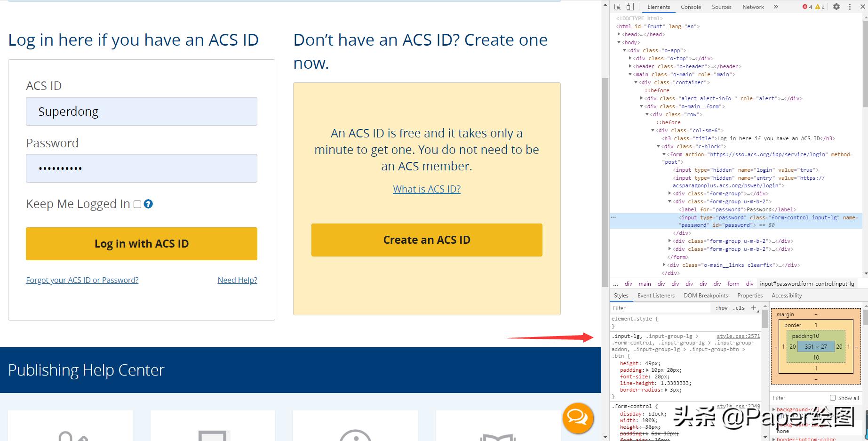Enable the Show all computed styles checkbox

pos(833,398)
